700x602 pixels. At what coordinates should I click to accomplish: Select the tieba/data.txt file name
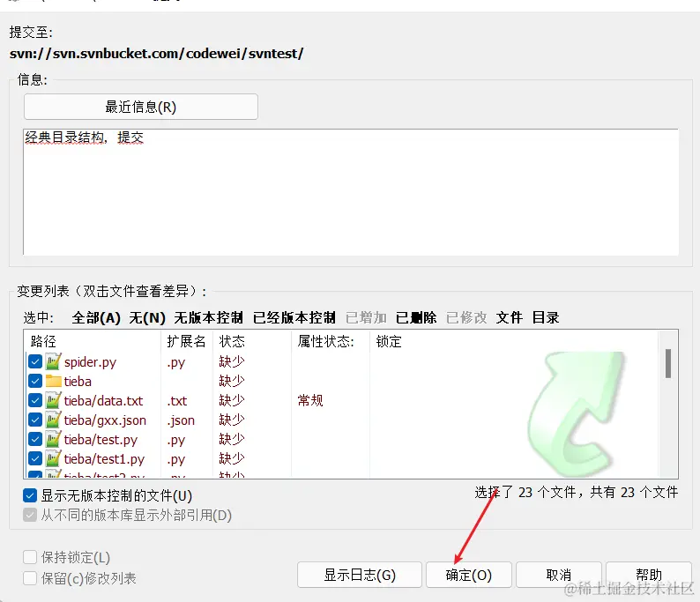pos(103,401)
